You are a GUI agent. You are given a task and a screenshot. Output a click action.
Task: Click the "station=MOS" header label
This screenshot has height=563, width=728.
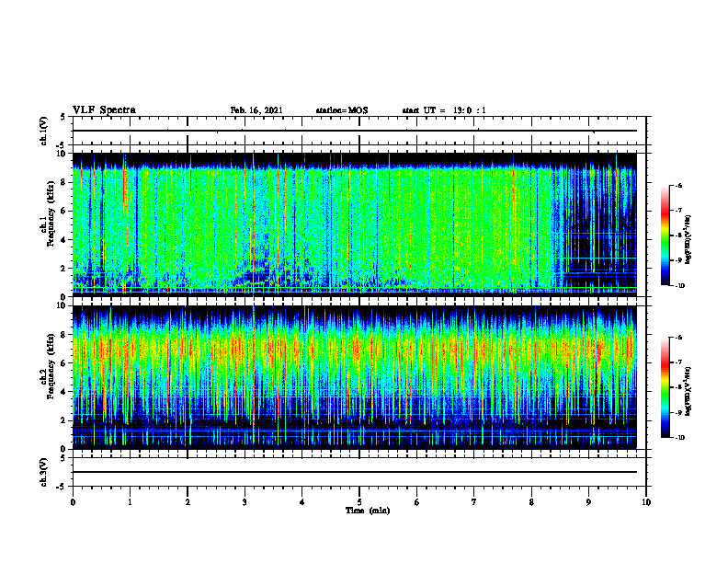point(342,110)
